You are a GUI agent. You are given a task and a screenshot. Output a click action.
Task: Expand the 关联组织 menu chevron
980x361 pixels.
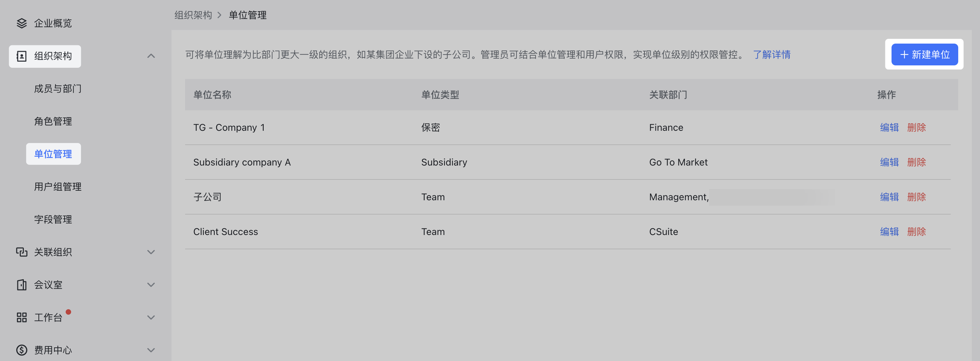click(151, 252)
